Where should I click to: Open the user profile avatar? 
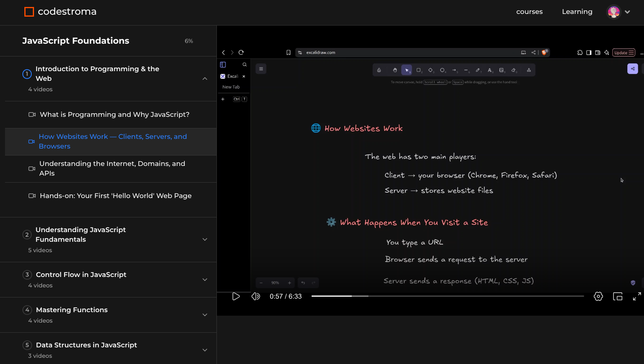(x=613, y=12)
